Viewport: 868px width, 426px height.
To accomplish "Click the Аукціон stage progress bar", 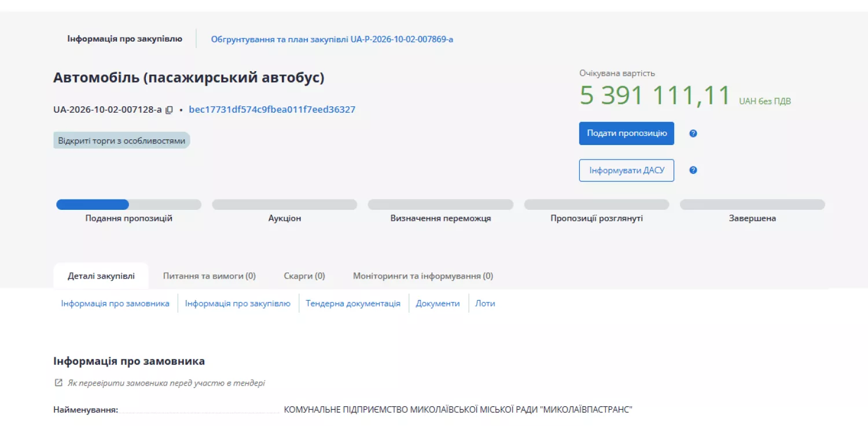I will pos(285,205).
